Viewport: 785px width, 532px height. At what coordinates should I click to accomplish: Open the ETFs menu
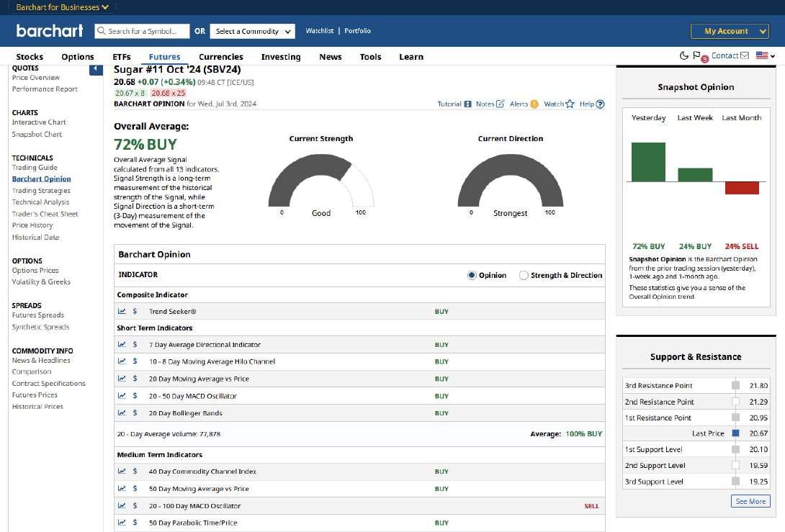point(122,57)
